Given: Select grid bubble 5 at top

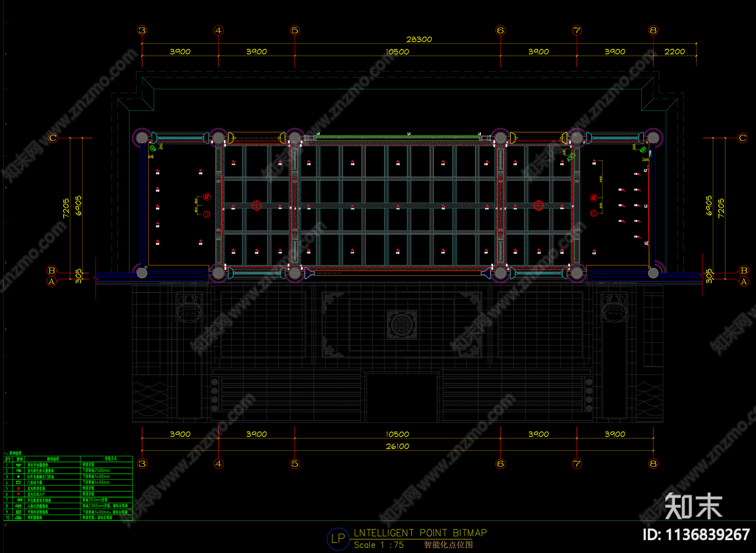Looking at the screenshot, I should (x=295, y=30).
